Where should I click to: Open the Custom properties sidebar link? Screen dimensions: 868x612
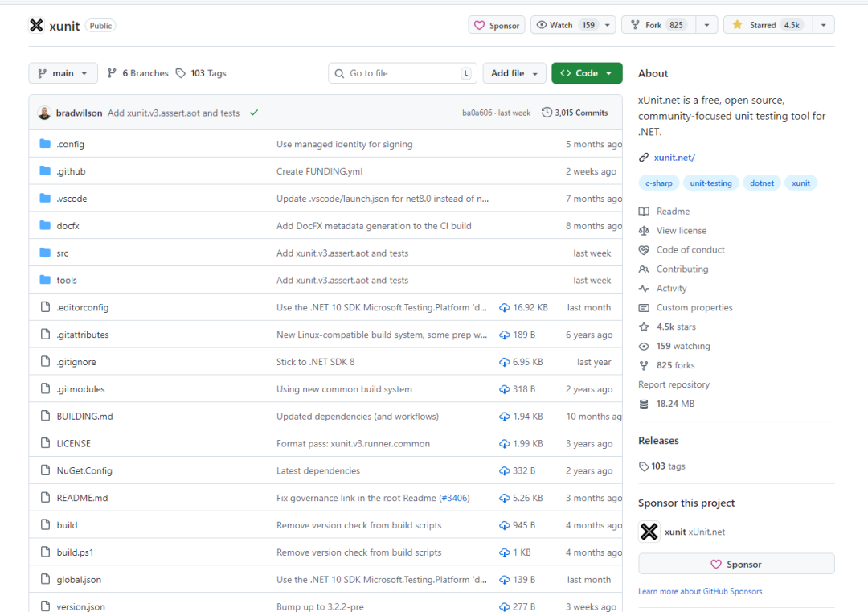point(694,307)
